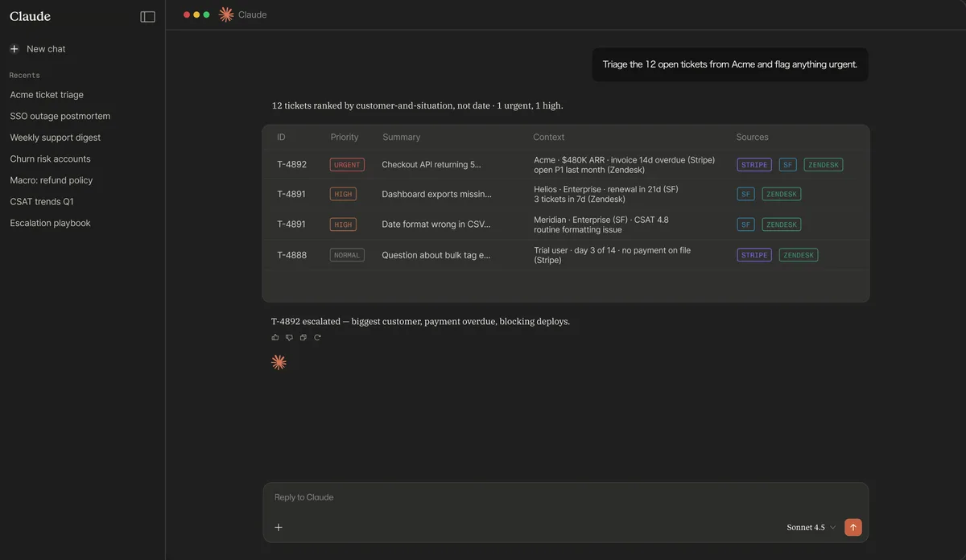Click the summary Dashboard exports missin…
Image resolution: width=966 pixels, height=560 pixels.
[436, 194]
